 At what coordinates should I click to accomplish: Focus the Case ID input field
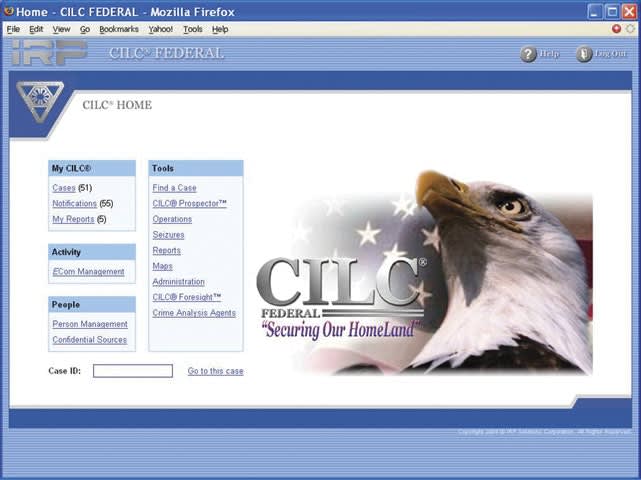(133, 371)
